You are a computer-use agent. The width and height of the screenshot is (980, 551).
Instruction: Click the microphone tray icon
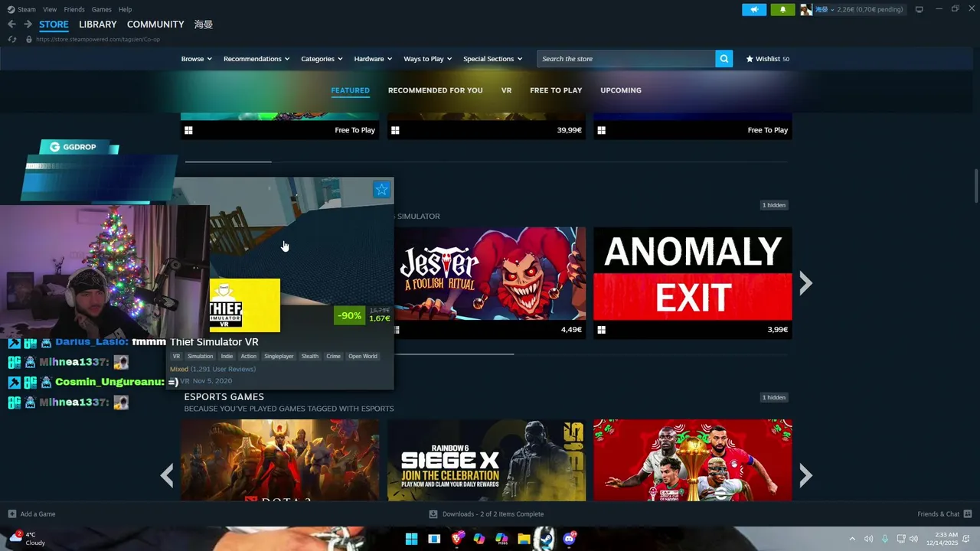(x=885, y=539)
